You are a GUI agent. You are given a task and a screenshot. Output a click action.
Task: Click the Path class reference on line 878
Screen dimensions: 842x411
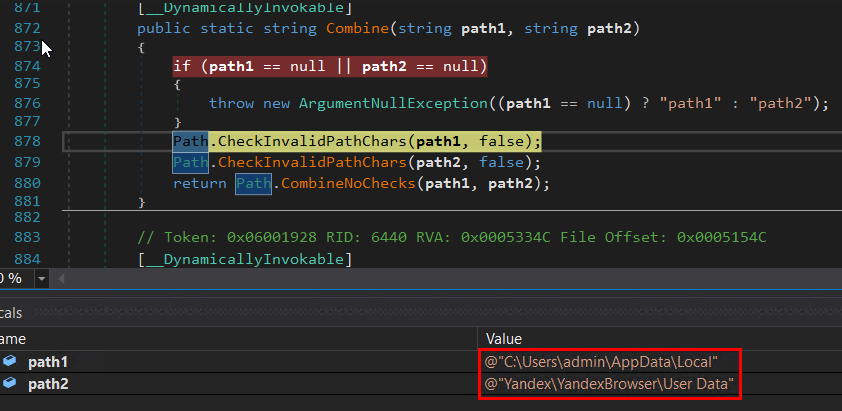pos(190,141)
